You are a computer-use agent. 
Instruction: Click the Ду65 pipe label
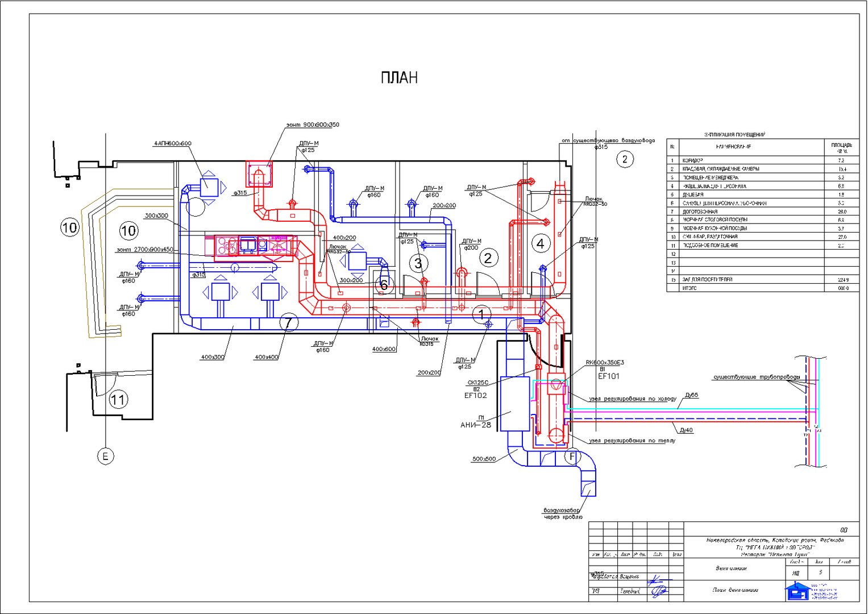click(x=691, y=395)
